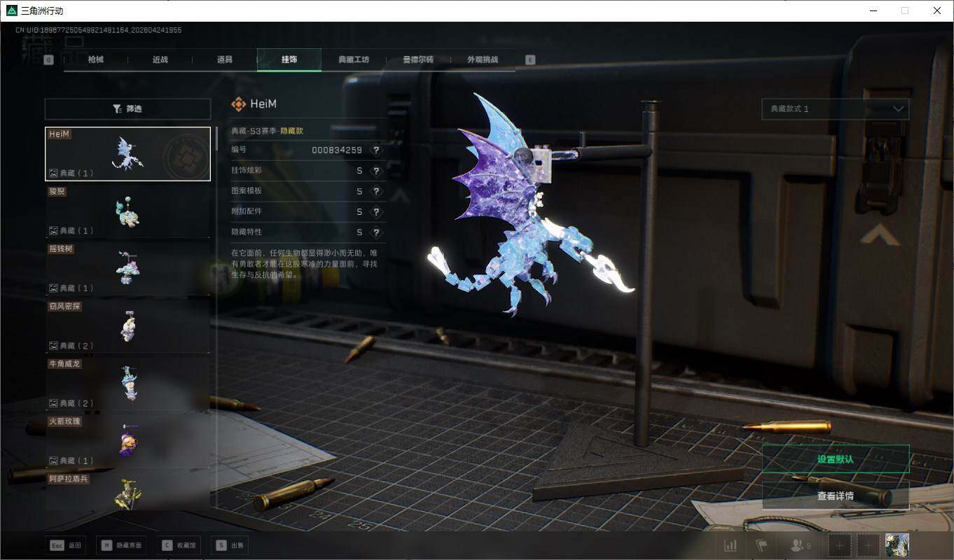954x560 pixels.
Task: Open the C 收藏馆 button
Action: [x=178, y=545]
